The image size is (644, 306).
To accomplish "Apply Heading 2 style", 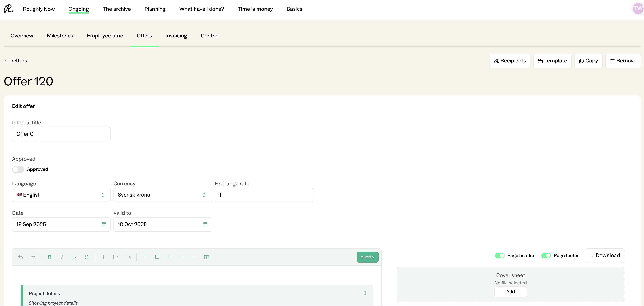I will [x=115, y=257].
